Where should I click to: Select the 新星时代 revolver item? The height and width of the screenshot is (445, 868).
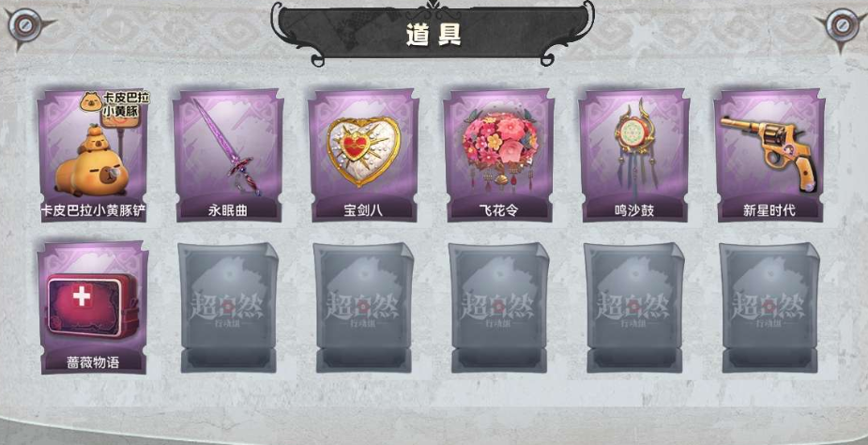tap(769, 155)
